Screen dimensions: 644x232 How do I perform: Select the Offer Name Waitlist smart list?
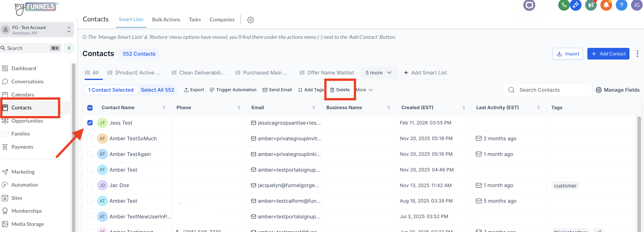(x=327, y=73)
